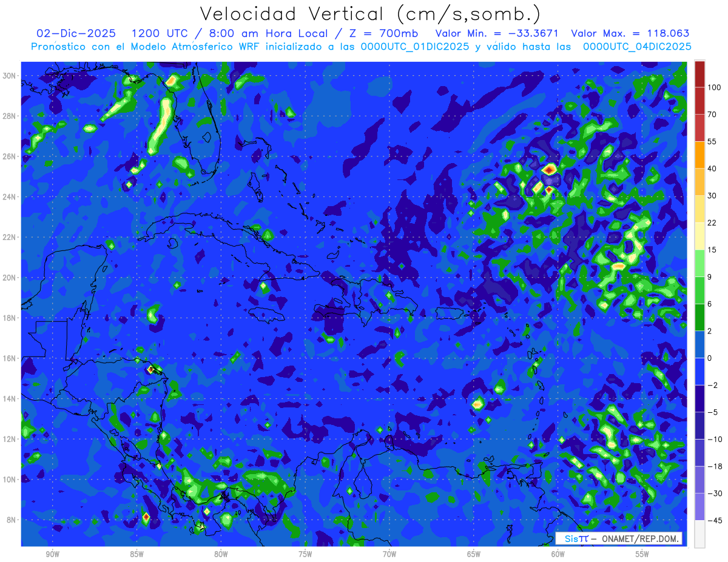
Task: Click the swatch between 0 and -2
Action: pos(699,371)
